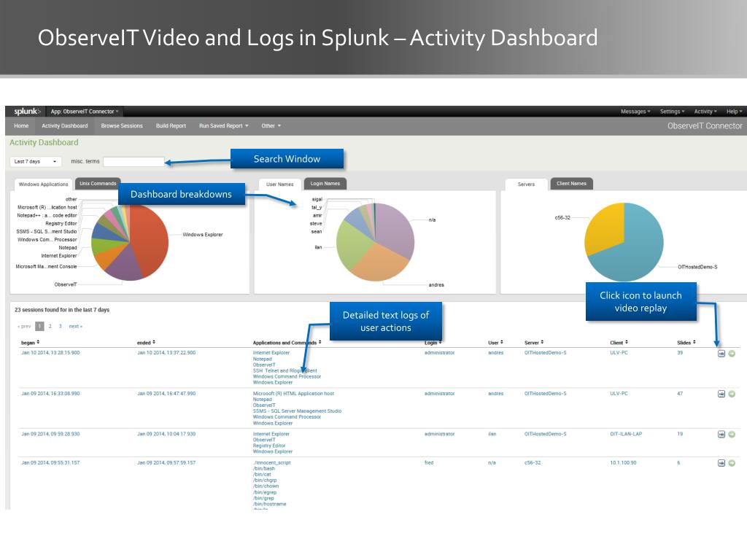Launch video replay for Jan 10 13:28:15 session
Viewport: 747px width, 560px height.
coord(721,354)
